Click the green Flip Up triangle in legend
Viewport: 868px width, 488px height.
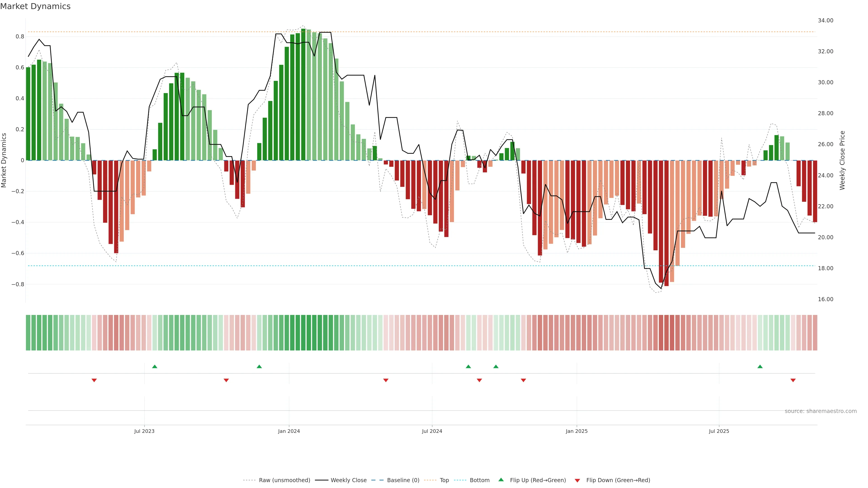(501, 480)
